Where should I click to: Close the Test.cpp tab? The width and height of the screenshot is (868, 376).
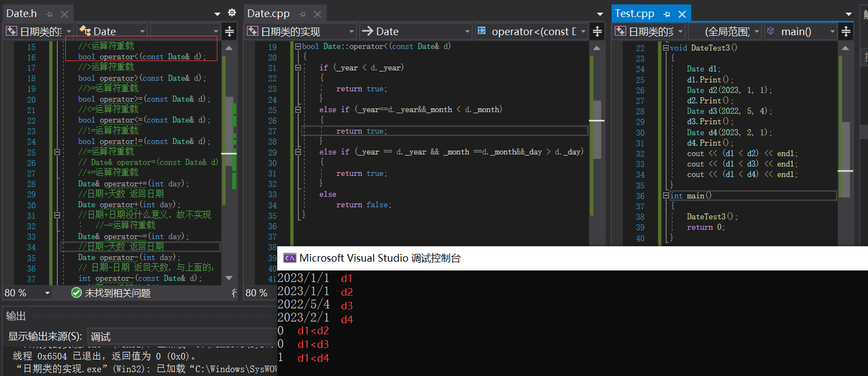coord(682,14)
